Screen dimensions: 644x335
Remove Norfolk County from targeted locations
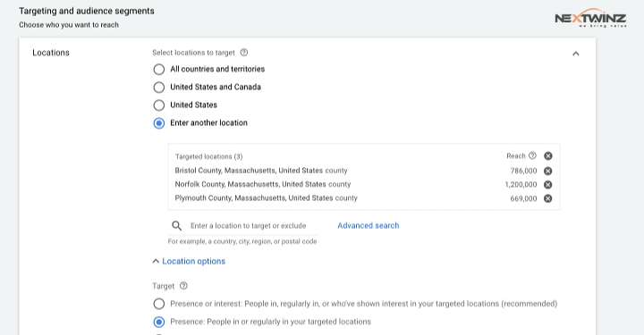click(x=548, y=185)
